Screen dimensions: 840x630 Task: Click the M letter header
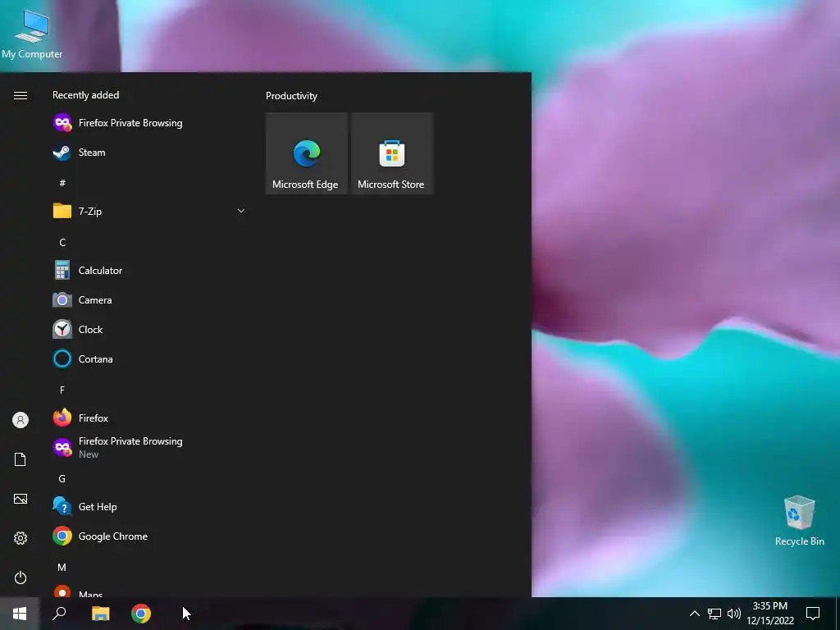[62, 567]
